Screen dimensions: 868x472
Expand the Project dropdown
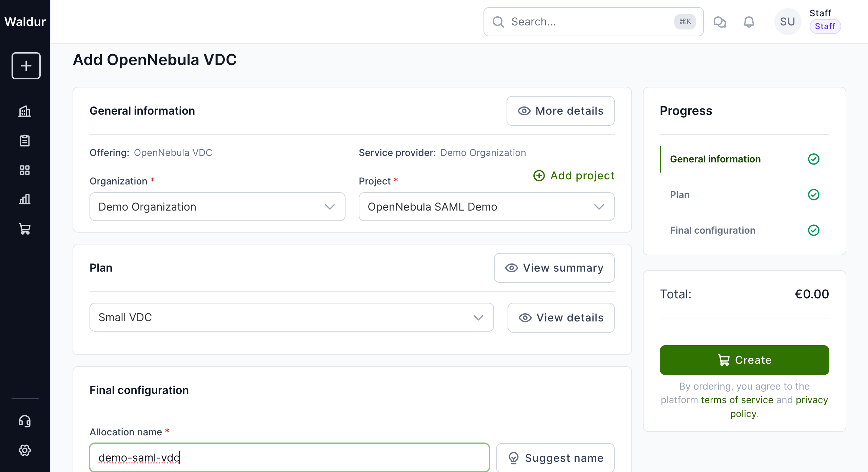[486, 207]
